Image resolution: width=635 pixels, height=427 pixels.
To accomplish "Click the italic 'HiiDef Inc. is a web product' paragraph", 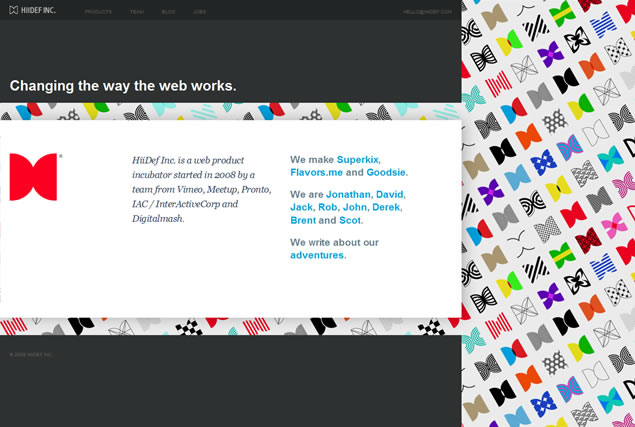I will click(201, 189).
